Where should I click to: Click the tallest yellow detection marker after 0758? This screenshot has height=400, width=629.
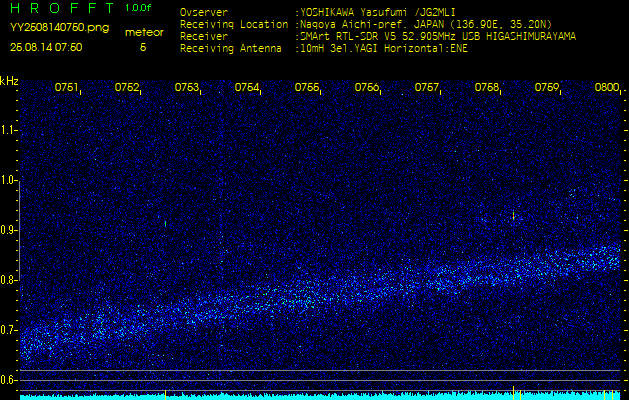click(x=513, y=393)
